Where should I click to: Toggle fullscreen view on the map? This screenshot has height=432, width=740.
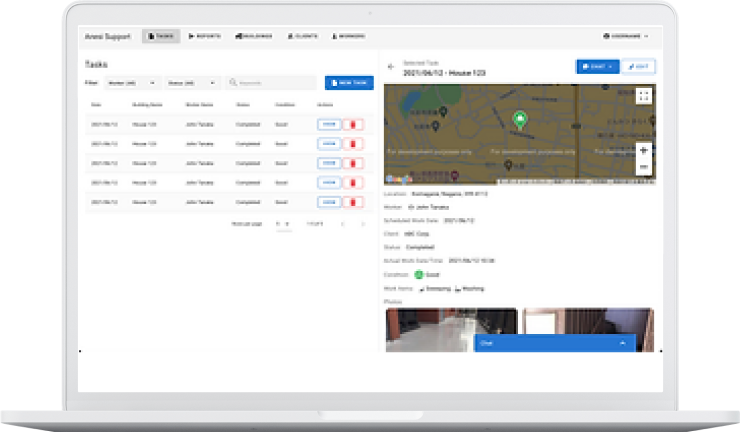coord(643,96)
